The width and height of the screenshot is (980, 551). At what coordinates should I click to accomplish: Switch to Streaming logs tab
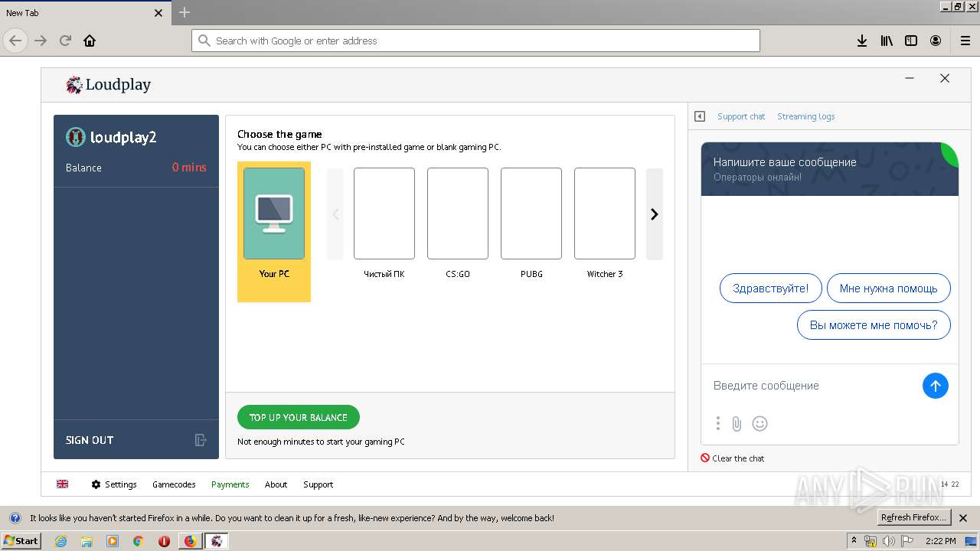(806, 116)
